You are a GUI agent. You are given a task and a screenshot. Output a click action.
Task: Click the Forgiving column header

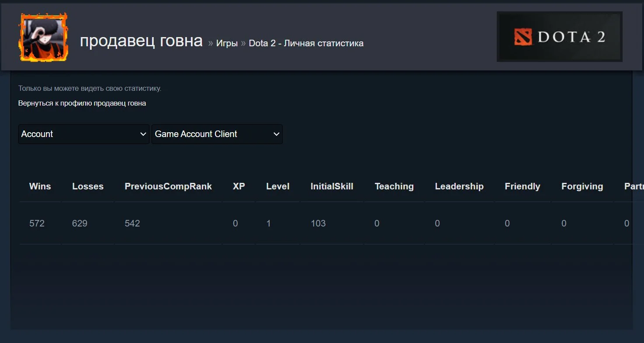point(582,186)
